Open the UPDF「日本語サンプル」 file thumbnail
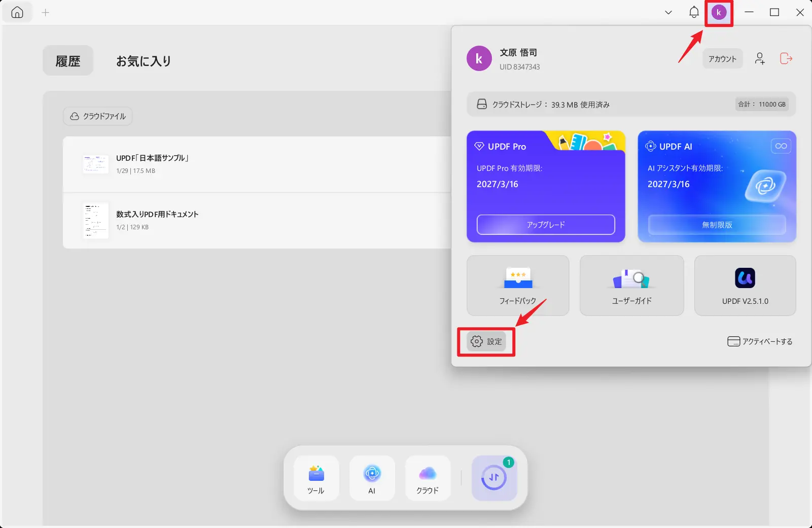This screenshot has width=812, height=528. tap(95, 164)
